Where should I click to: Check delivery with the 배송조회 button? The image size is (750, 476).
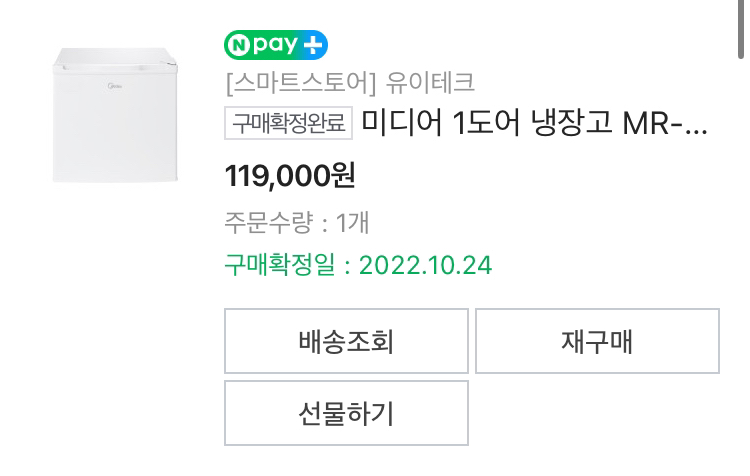(346, 341)
